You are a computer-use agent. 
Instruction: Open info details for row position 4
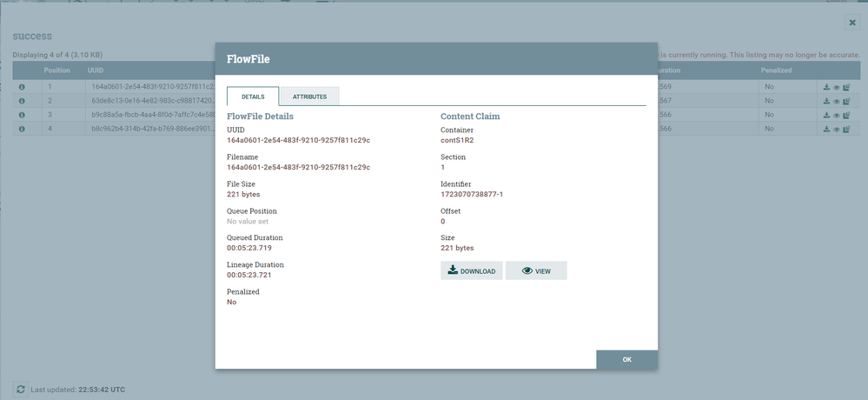22,129
